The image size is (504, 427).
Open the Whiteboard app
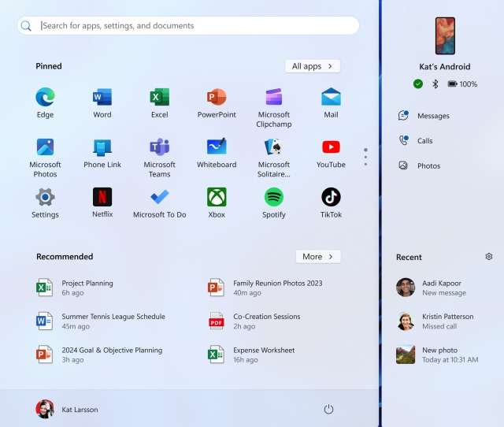point(217,154)
